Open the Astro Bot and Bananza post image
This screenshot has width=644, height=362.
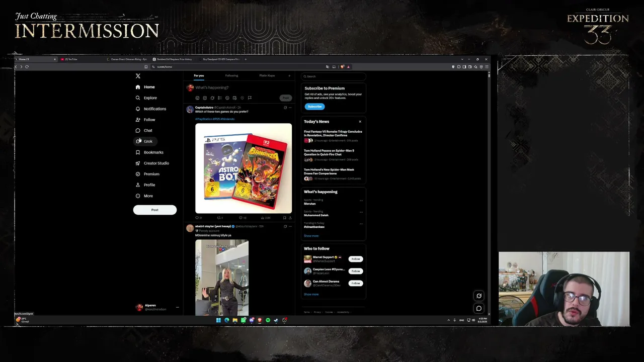[244, 168]
